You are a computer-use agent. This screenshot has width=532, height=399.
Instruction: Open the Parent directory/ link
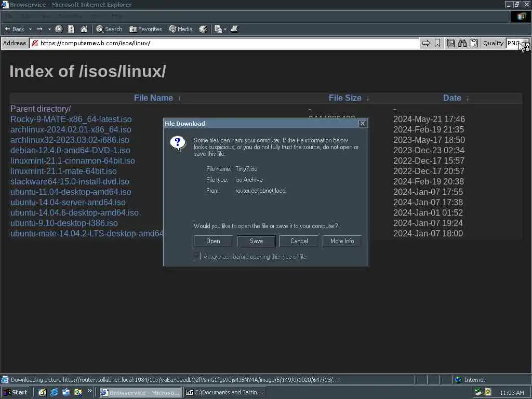[x=41, y=109]
